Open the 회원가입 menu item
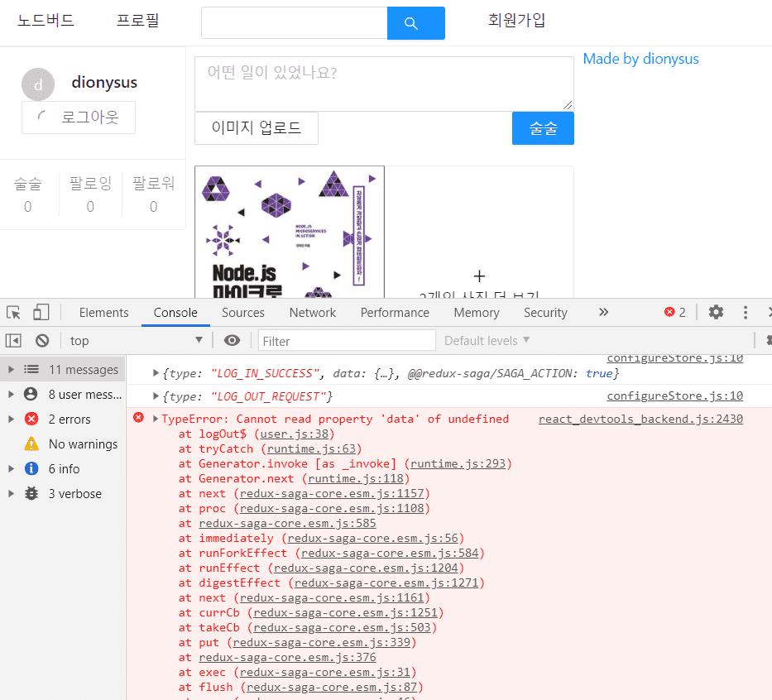Screen dimensions: 772x700 click(x=516, y=20)
